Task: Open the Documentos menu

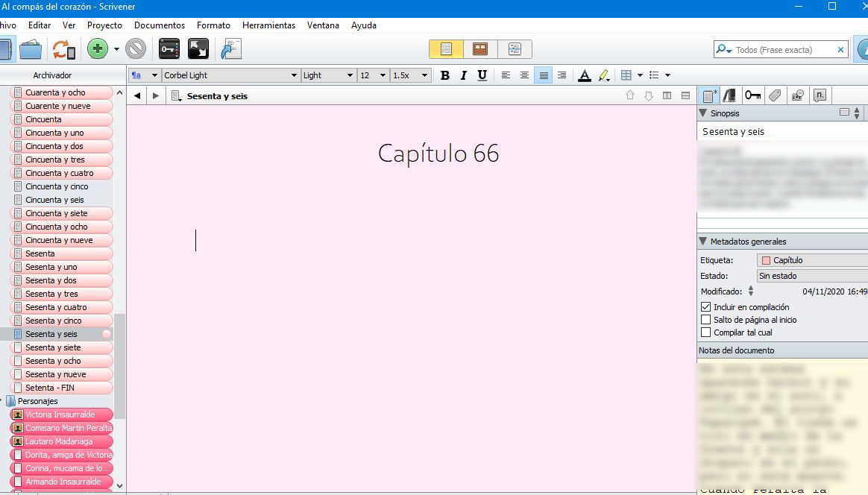Action: coord(160,25)
